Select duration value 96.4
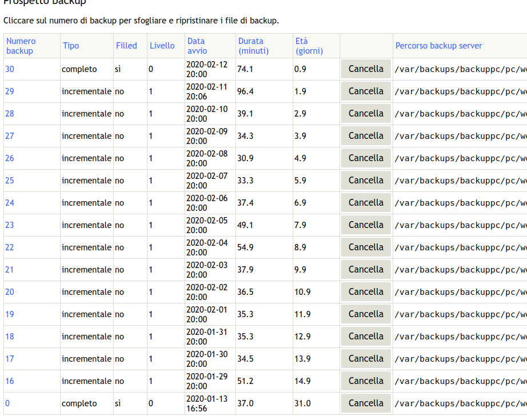The image size is (527, 420). (245, 91)
